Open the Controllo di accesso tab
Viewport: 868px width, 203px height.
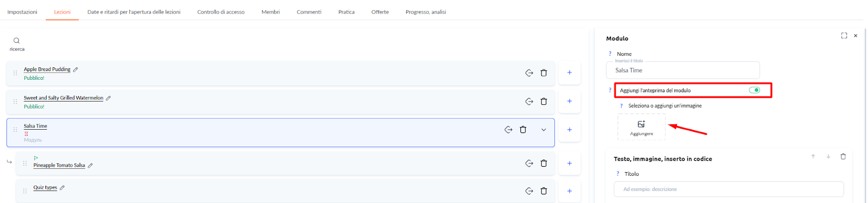(x=221, y=12)
